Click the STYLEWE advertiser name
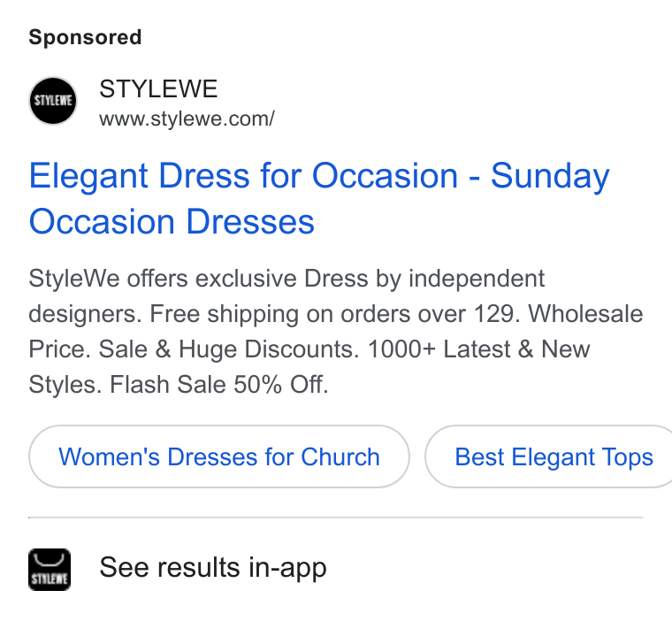The image size is (672, 621). [x=158, y=88]
